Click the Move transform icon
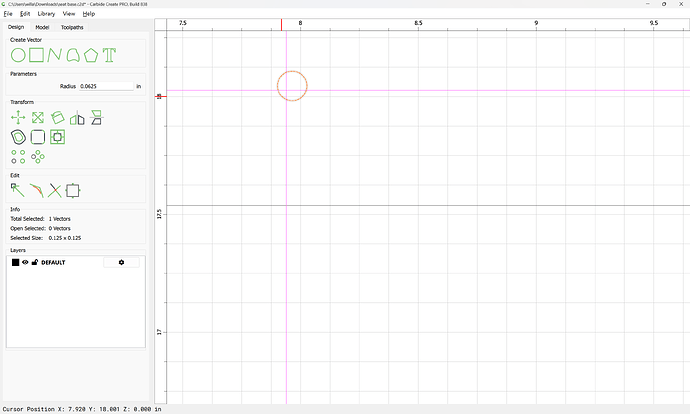 pyautogui.click(x=18, y=117)
